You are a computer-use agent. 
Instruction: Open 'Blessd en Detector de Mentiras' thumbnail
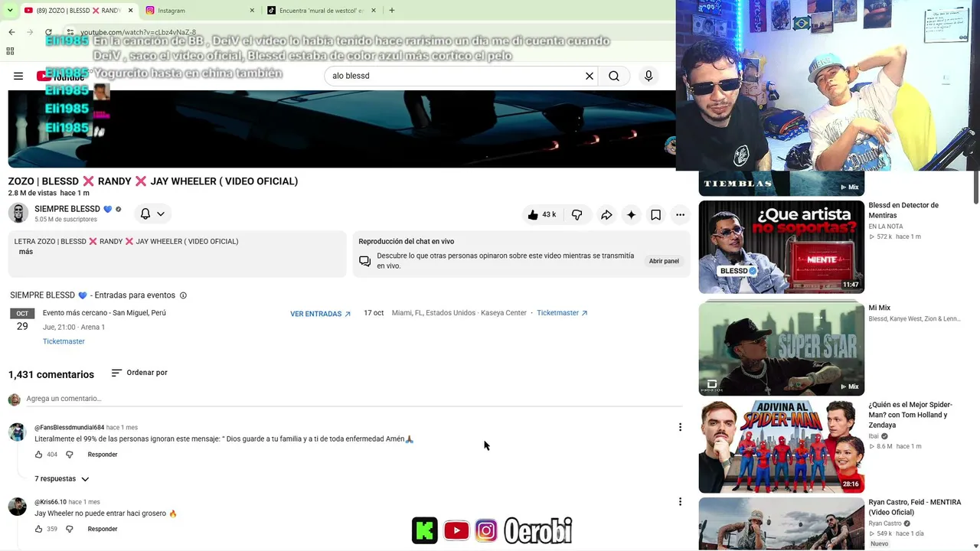click(x=781, y=247)
